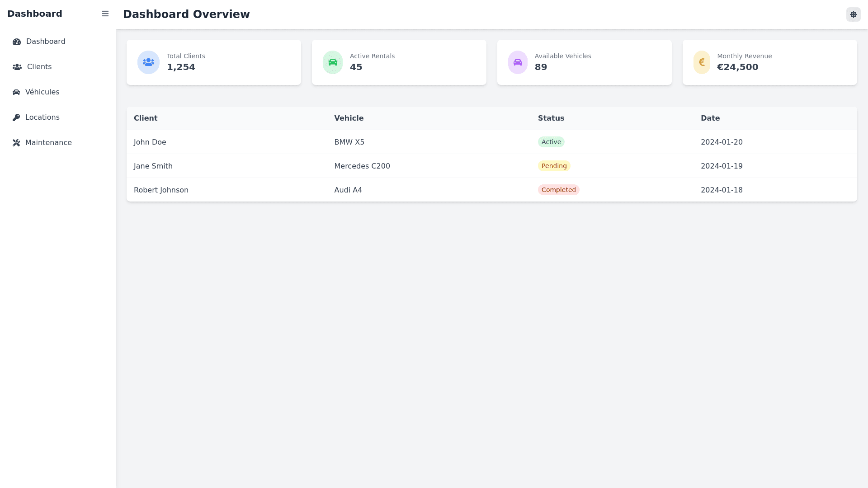Click the wrench icon beside Maintenance

click(16, 143)
